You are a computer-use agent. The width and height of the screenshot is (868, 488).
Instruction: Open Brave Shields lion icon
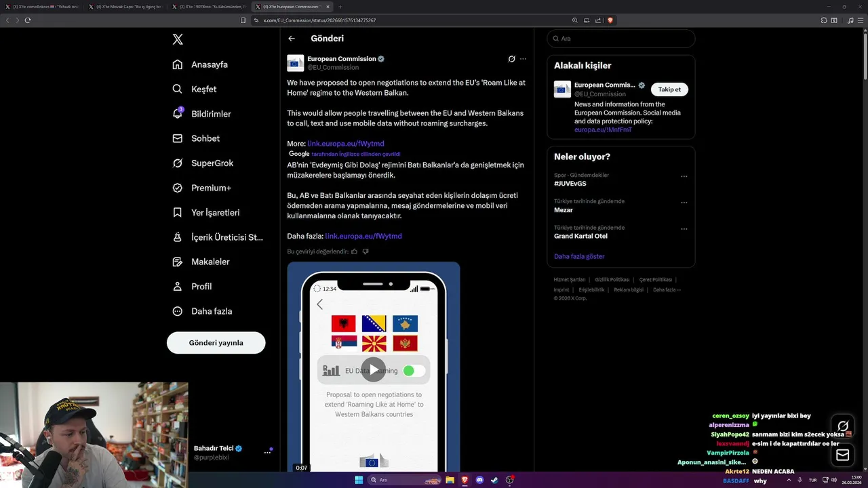(610, 20)
